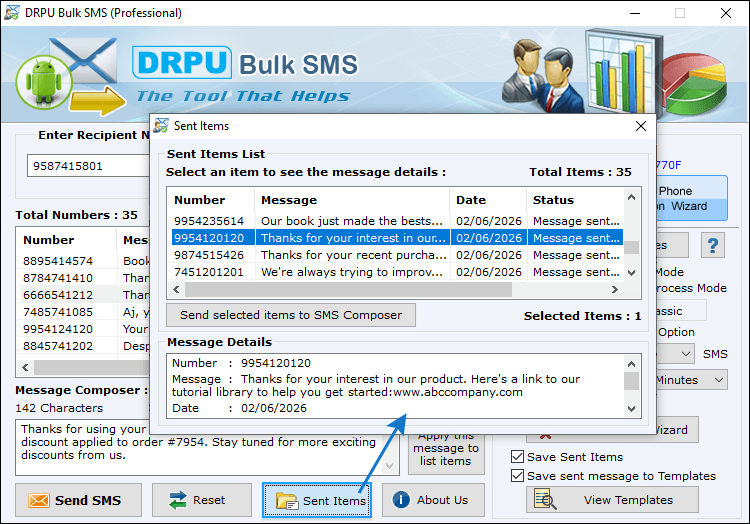
Task: Sort sent items by Date column header
Action: pyautogui.click(x=488, y=200)
